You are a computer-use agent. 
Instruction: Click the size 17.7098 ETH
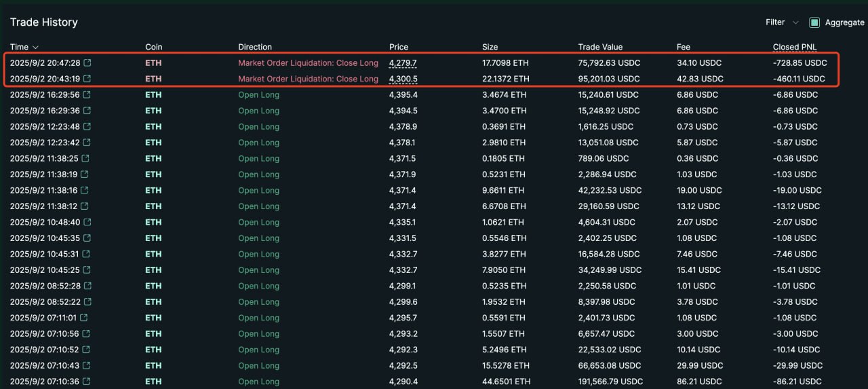[x=505, y=63]
